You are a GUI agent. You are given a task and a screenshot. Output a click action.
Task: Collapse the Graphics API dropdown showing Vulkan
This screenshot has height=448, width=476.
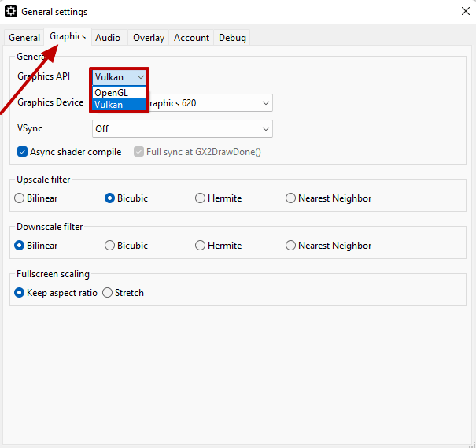[x=120, y=77]
